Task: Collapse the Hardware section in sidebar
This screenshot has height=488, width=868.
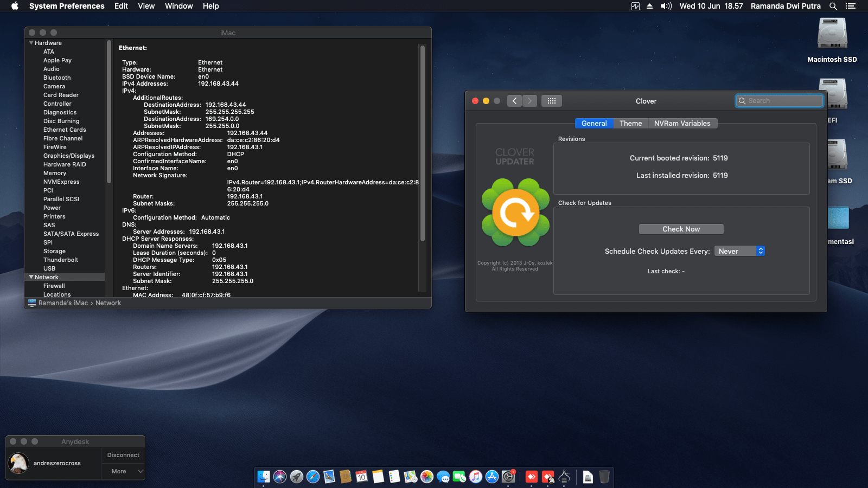Action: point(31,43)
